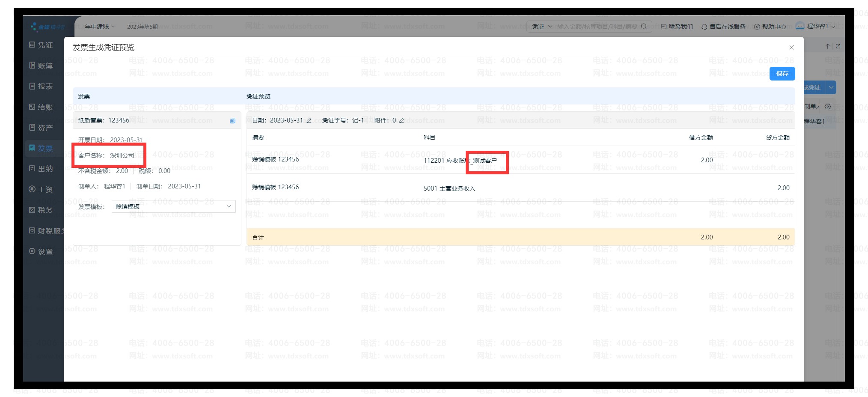The image size is (868, 397).
Task: Open 售后在线服务 headset link
Action: tap(723, 27)
